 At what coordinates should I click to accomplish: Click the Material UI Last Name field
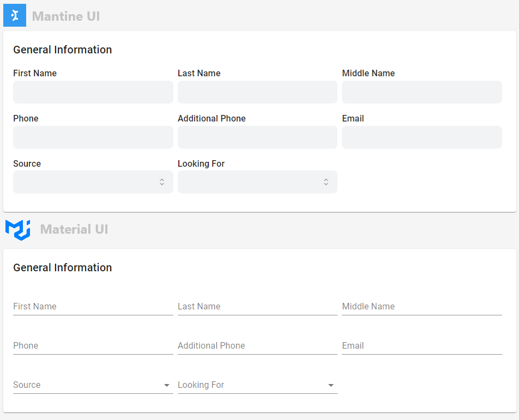coord(257,307)
